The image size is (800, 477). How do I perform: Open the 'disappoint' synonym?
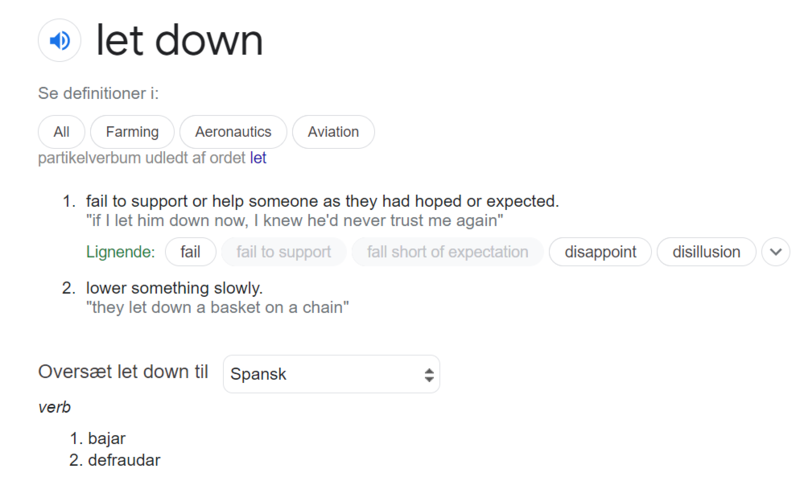(x=600, y=252)
